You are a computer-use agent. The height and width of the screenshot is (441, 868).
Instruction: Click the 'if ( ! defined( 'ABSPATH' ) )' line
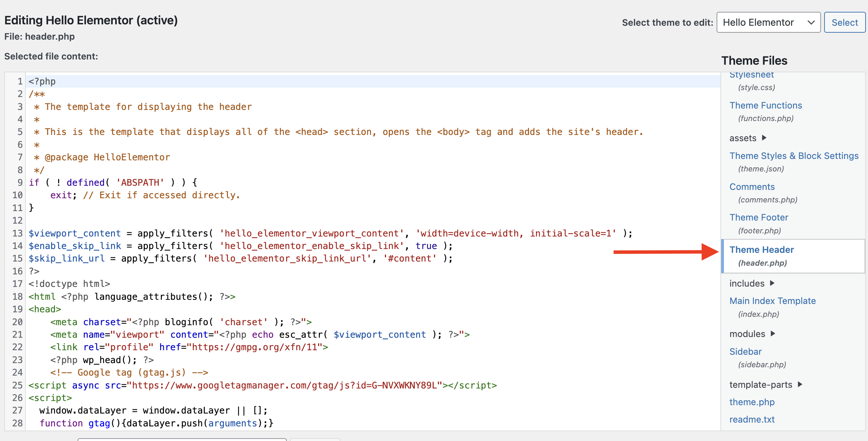coord(113,183)
